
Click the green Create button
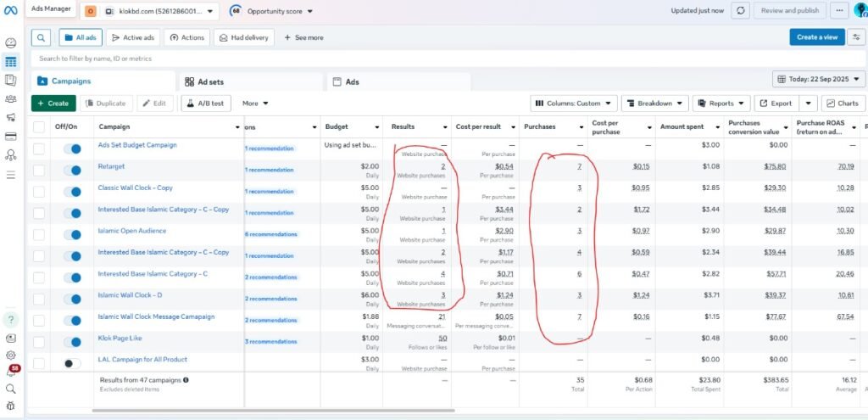[x=53, y=104]
